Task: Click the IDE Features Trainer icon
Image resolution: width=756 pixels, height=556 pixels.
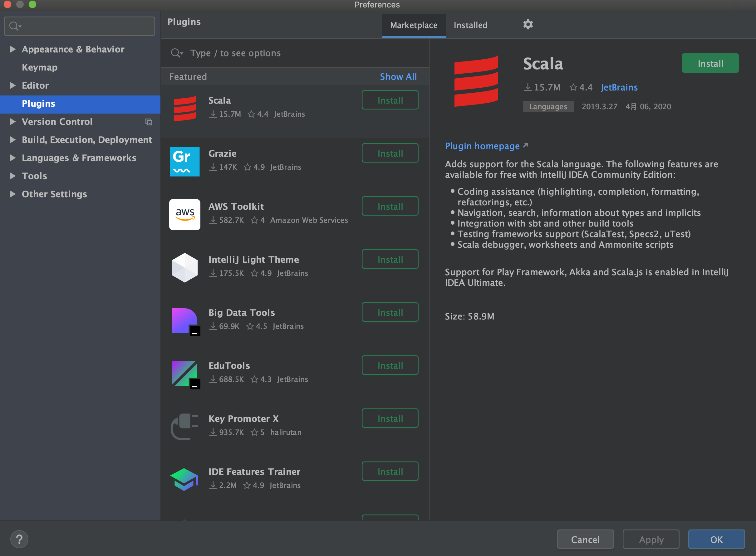Action: click(184, 480)
